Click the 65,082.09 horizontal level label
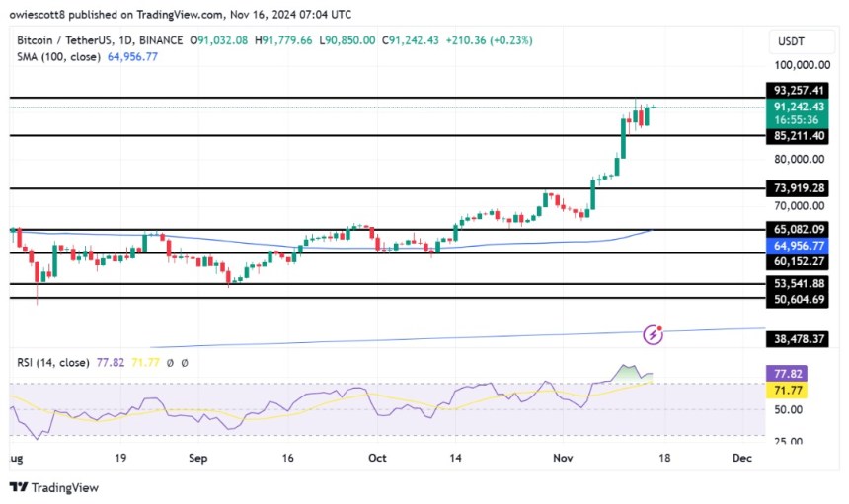Image resolution: width=849 pixels, height=504 pixels. [798, 229]
